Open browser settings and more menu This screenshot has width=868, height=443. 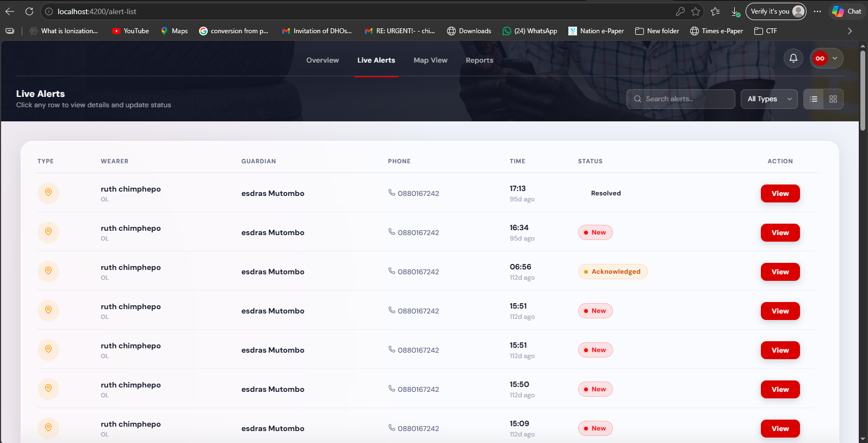point(817,11)
